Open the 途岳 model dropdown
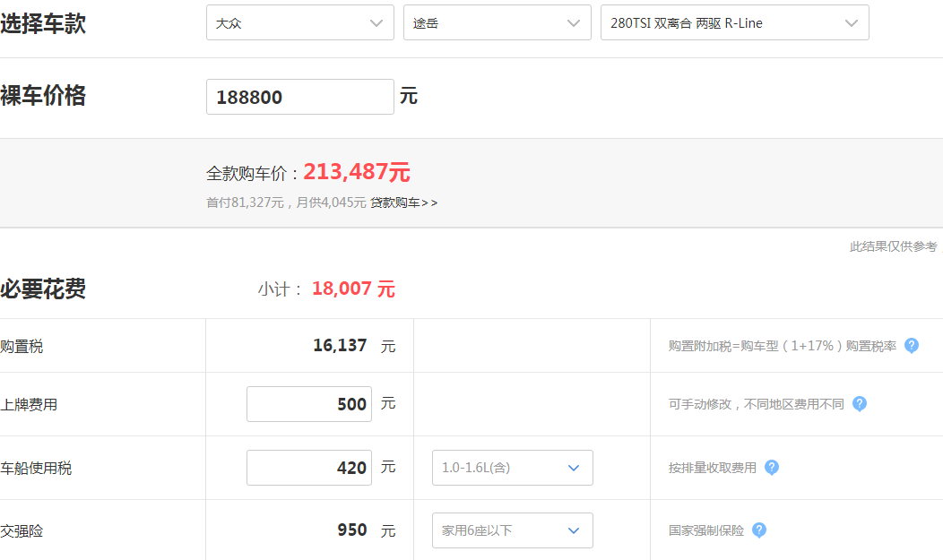943x560 pixels. pos(497,22)
